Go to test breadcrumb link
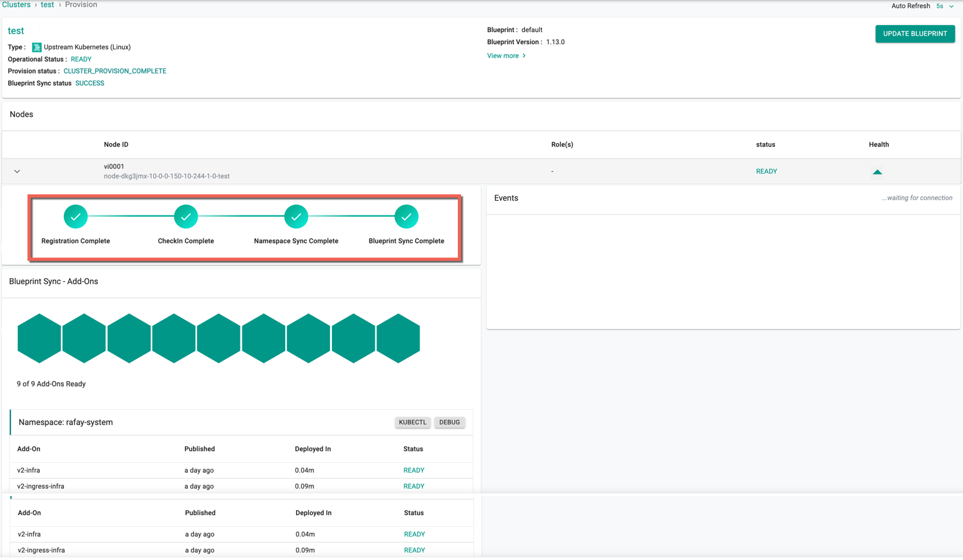Image resolution: width=963 pixels, height=560 pixels. [47, 4]
